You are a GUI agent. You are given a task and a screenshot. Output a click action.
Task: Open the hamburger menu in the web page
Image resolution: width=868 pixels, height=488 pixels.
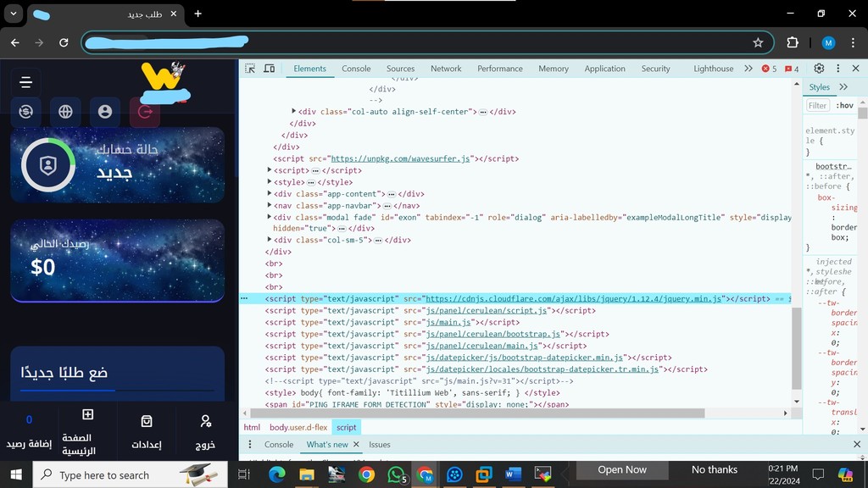point(25,82)
